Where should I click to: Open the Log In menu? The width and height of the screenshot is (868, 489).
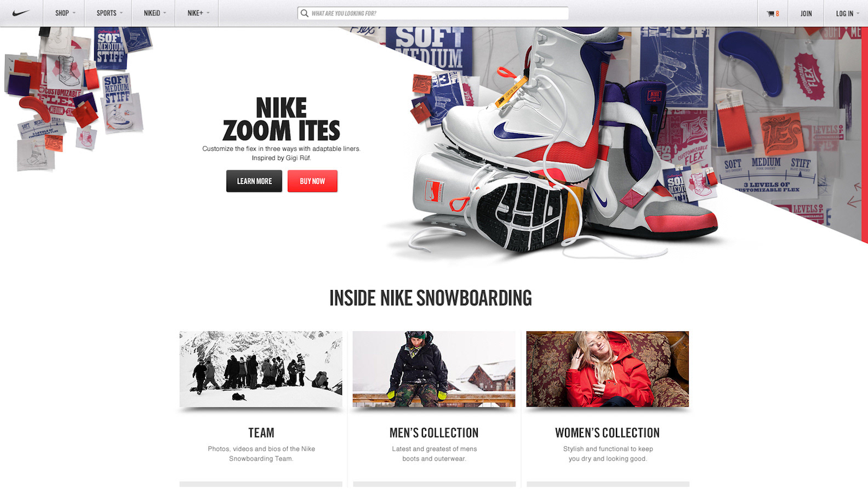[x=847, y=14]
